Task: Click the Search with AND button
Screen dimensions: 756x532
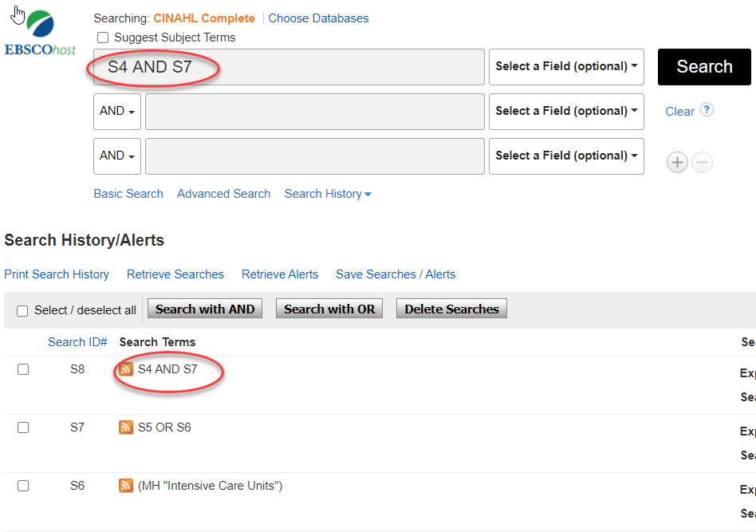Action: 205,309
